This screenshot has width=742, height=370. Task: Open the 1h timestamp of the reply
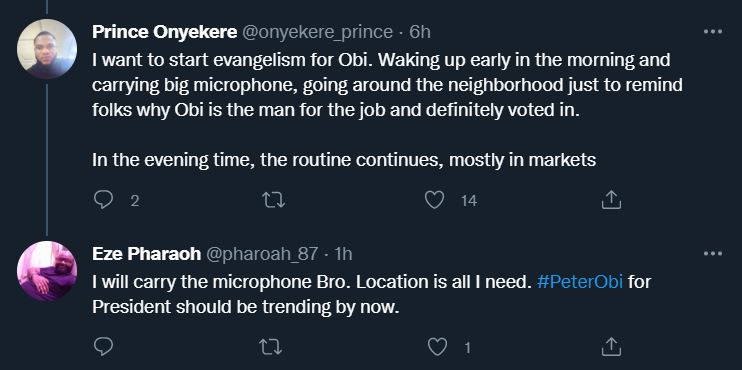tap(343, 254)
